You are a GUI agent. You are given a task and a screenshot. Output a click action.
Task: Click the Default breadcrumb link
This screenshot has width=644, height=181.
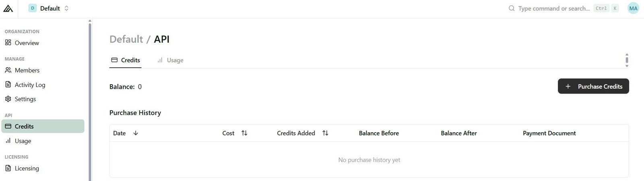(126, 39)
